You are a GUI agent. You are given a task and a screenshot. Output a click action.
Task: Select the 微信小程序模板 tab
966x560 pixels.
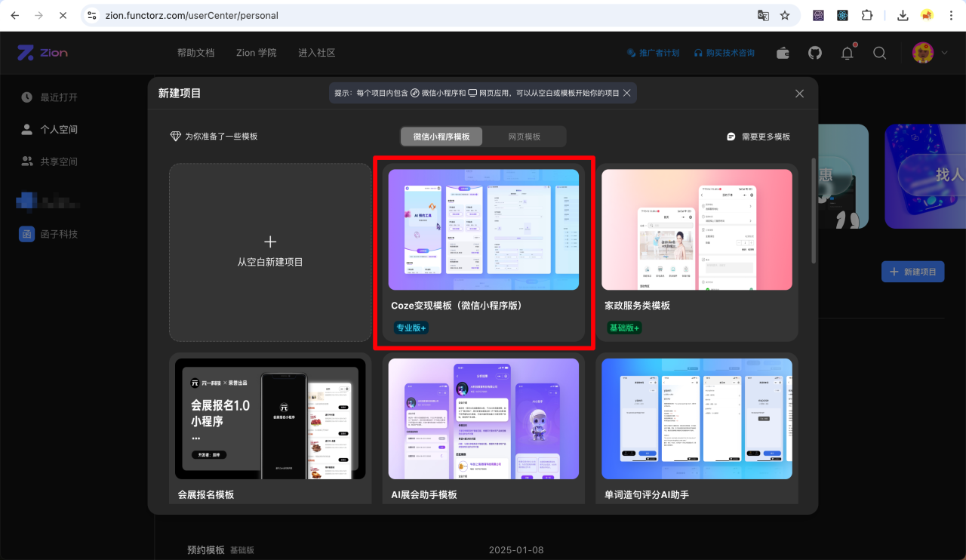[441, 137]
